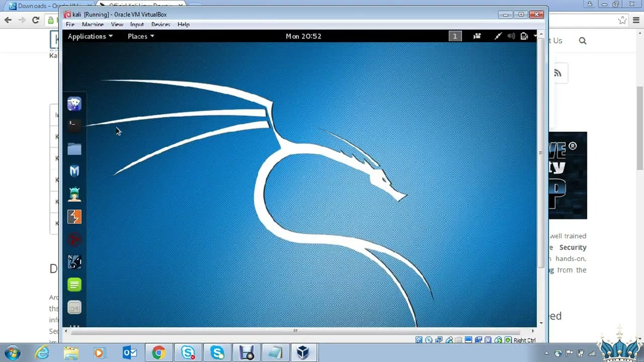Open Windows Explorer from the taskbar
The width and height of the screenshot is (644, 362).
click(71, 353)
